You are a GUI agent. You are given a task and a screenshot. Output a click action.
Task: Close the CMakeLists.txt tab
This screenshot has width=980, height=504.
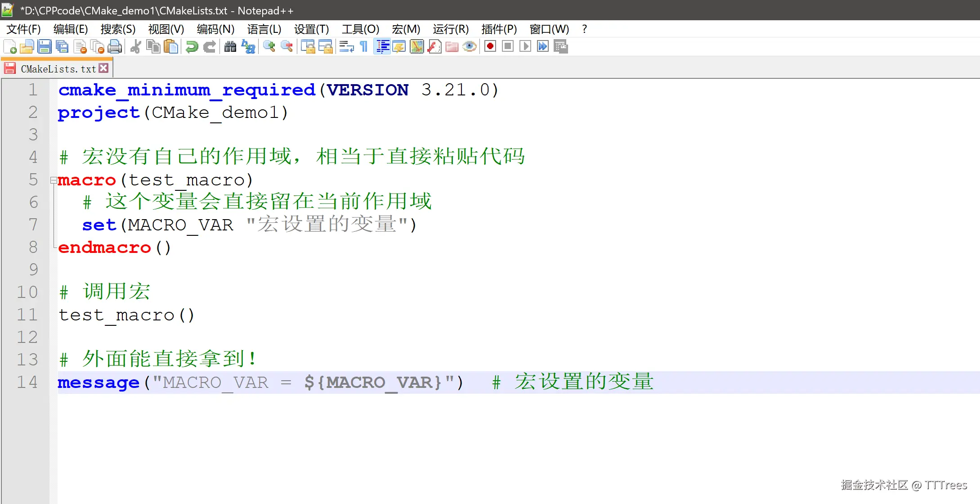(104, 68)
